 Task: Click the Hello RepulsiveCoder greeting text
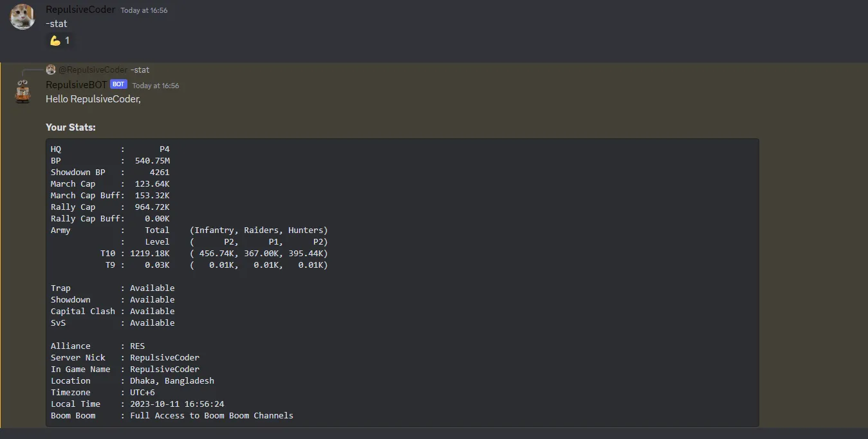coord(93,99)
